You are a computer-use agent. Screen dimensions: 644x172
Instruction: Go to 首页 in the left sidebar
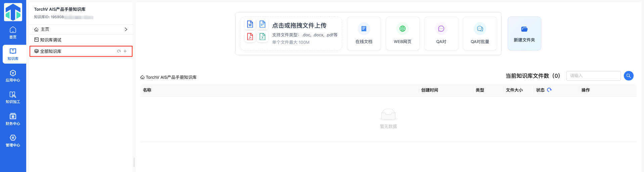13,33
